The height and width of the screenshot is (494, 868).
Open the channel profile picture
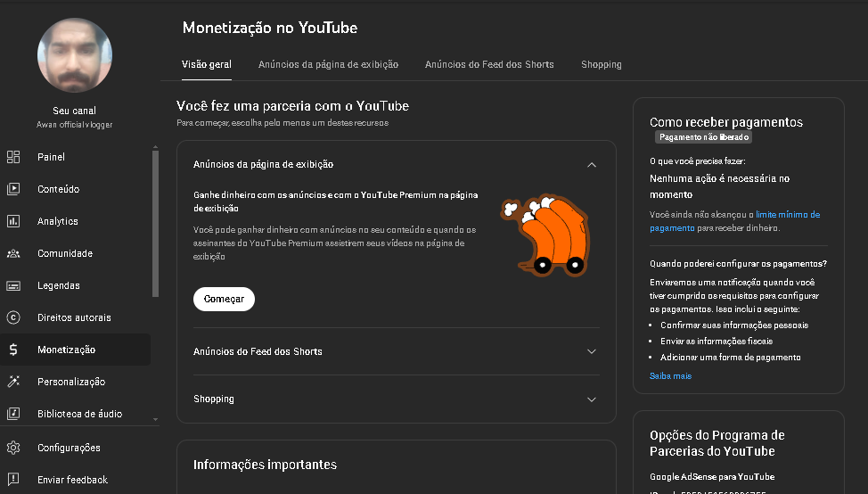(x=75, y=55)
